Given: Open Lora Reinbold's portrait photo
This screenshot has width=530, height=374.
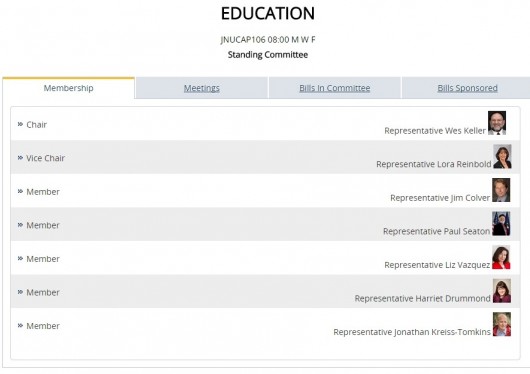Looking at the screenshot, I should (502, 157).
